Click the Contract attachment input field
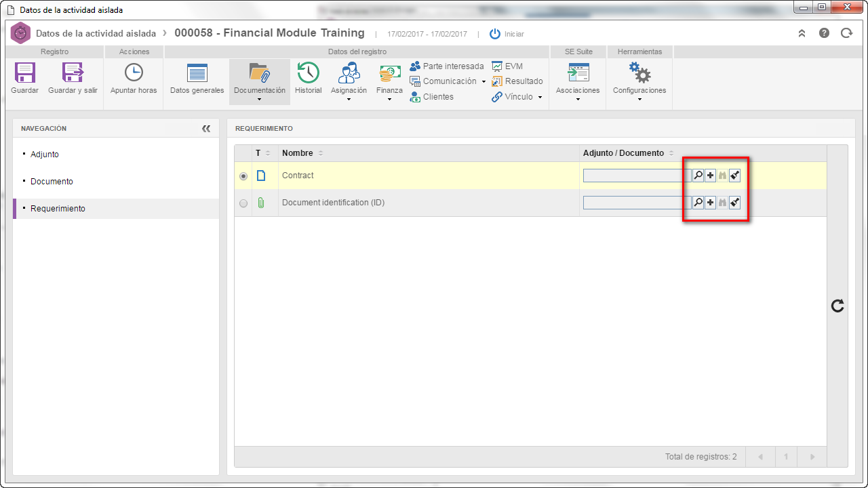Image resolution: width=868 pixels, height=488 pixels. (637, 176)
